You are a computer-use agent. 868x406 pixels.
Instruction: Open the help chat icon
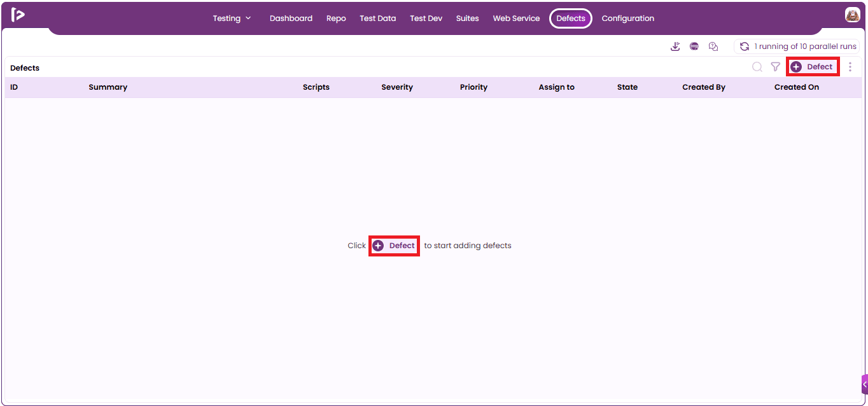713,46
